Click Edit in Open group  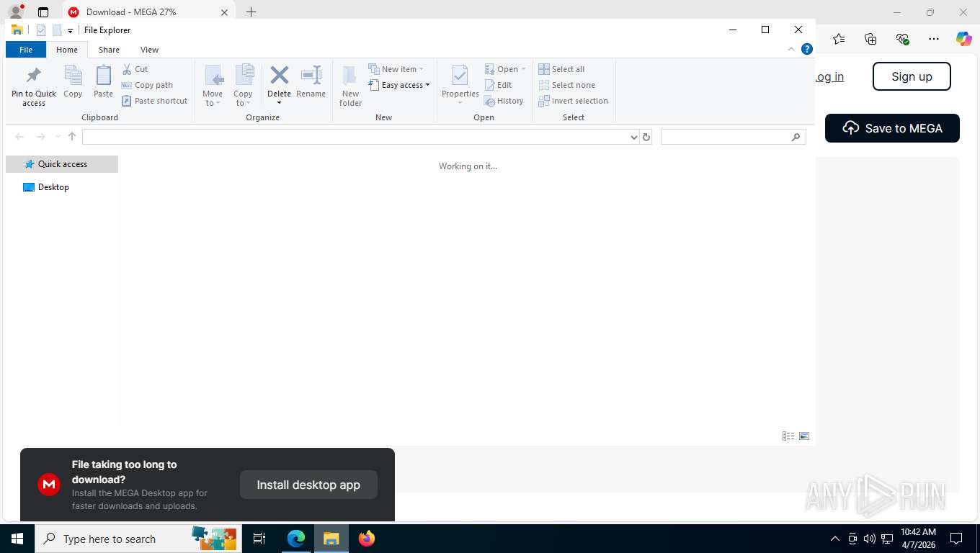(498, 85)
